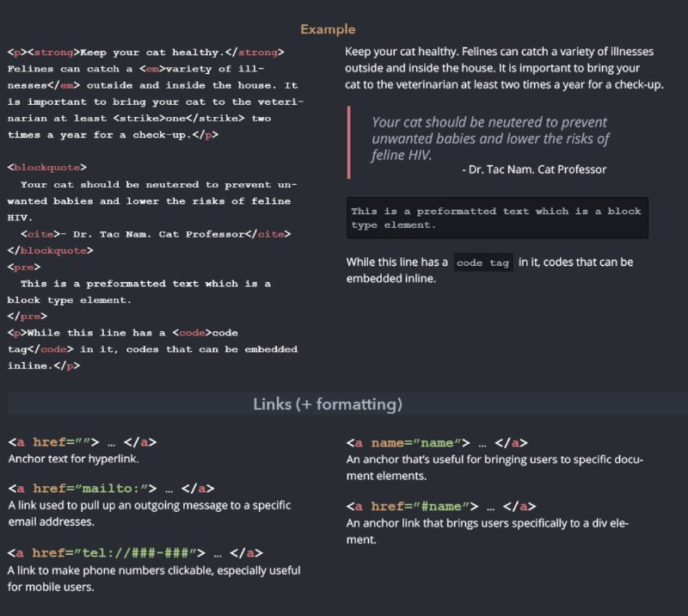Click the Example heading

click(x=328, y=29)
